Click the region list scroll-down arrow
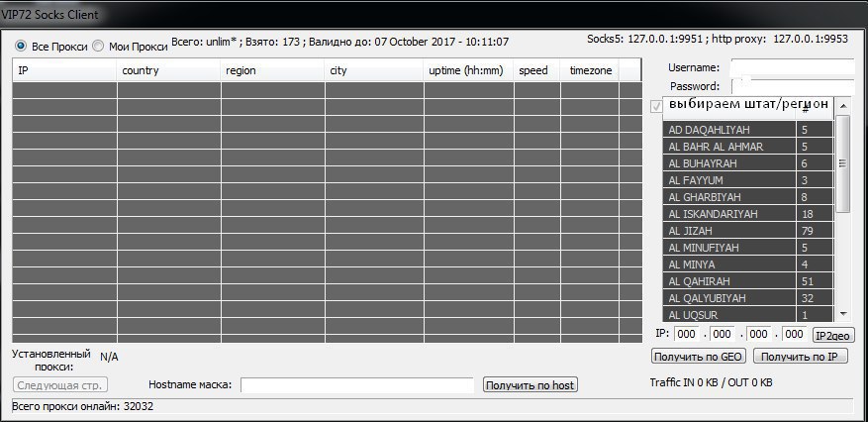 [x=842, y=313]
